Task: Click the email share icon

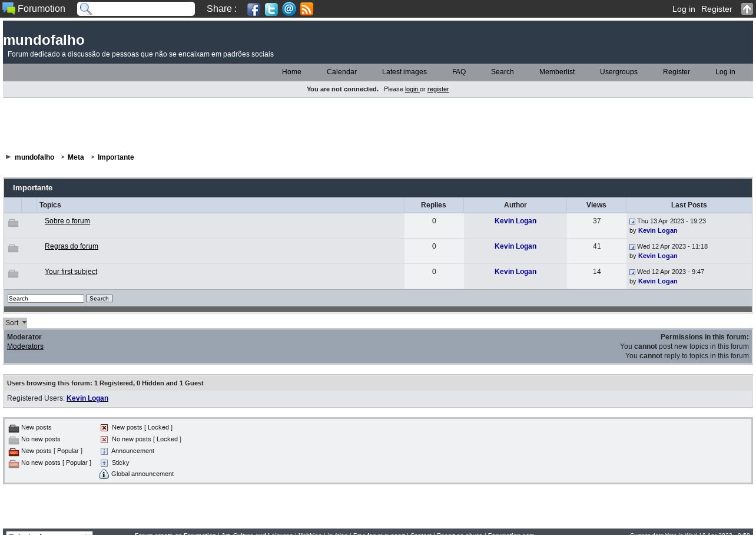Action: (289, 9)
